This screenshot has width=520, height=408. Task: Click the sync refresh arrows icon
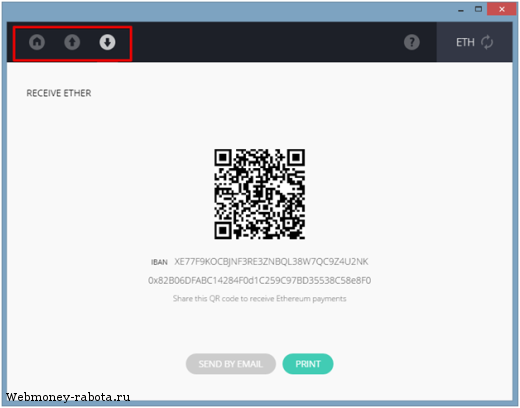[487, 42]
